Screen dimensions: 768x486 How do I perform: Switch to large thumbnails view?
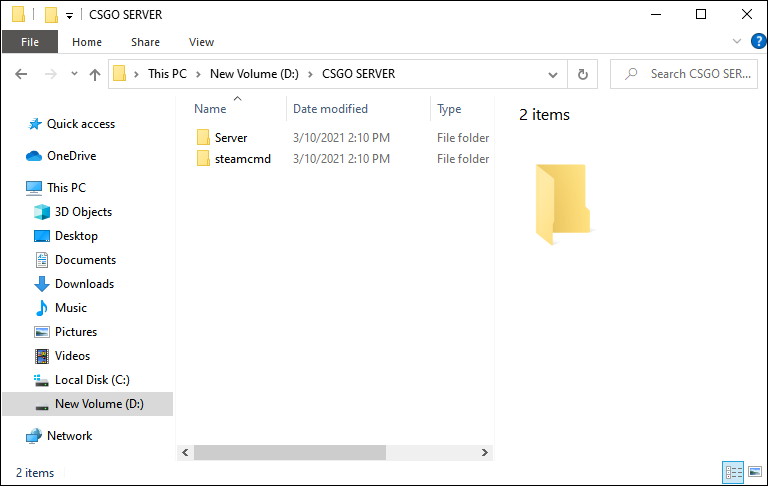755,472
